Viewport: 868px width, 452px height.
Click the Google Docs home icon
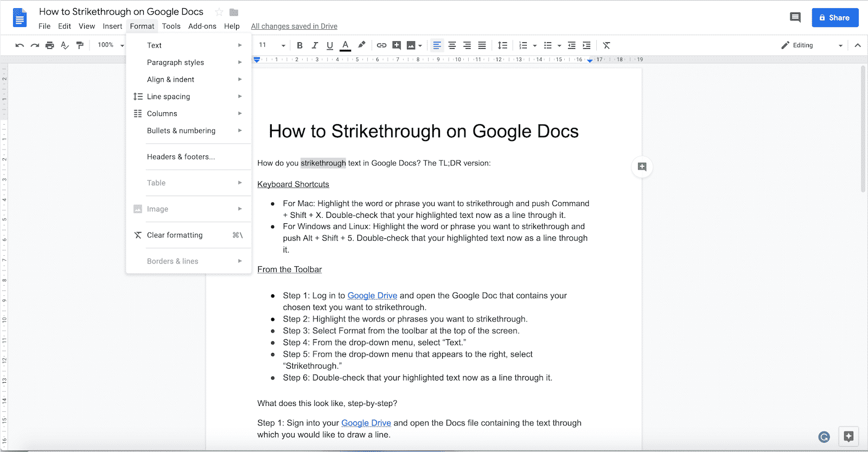click(20, 18)
